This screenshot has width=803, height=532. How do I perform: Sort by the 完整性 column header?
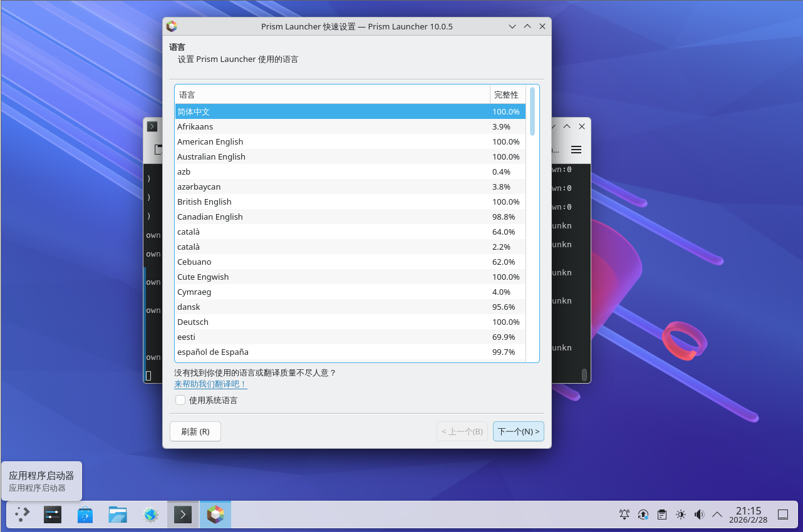(507, 95)
